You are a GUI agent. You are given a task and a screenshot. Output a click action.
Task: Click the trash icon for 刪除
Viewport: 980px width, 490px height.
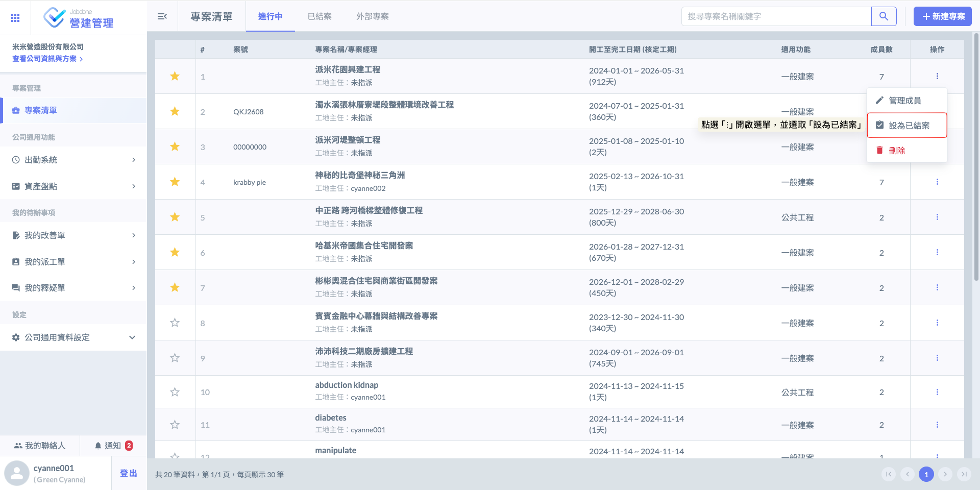click(x=879, y=150)
